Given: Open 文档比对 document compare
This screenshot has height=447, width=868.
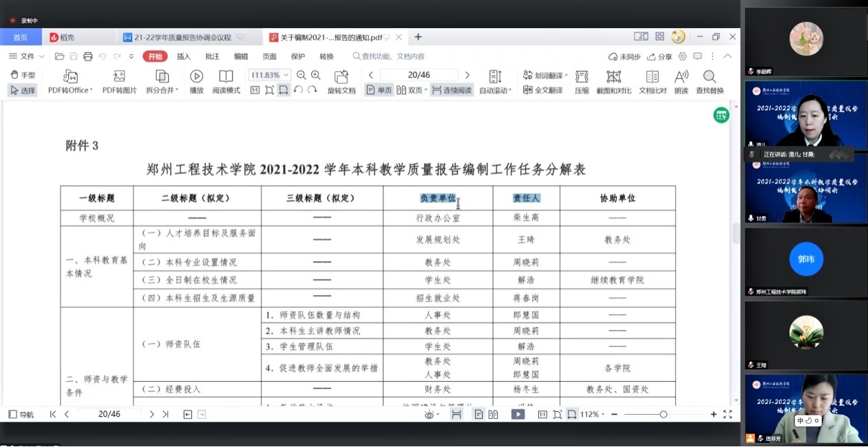Looking at the screenshot, I should point(653,82).
